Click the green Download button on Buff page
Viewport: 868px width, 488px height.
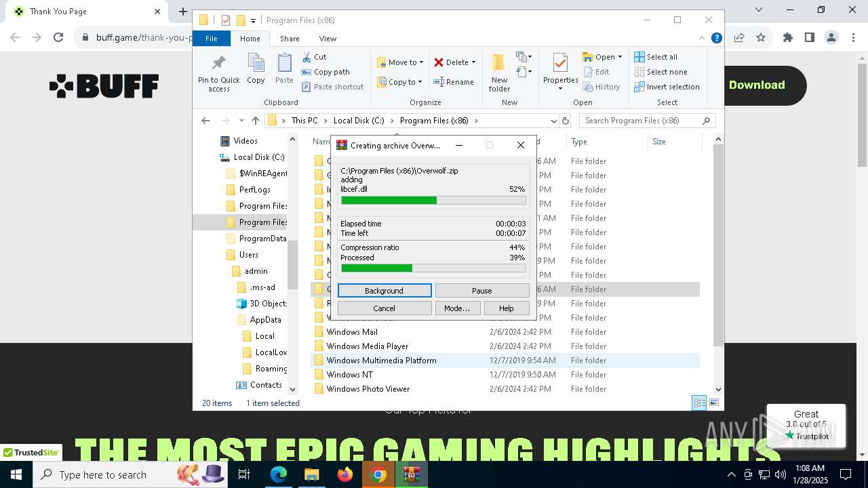757,85
